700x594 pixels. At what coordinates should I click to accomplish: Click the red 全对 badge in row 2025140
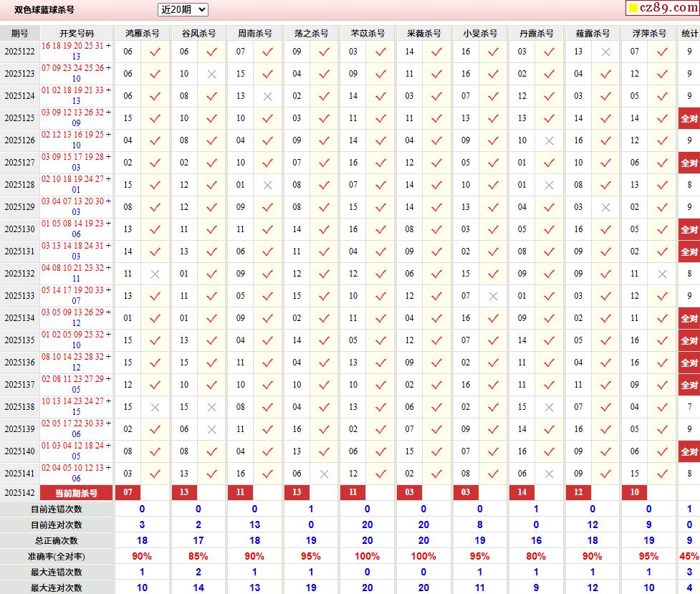point(689,451)
